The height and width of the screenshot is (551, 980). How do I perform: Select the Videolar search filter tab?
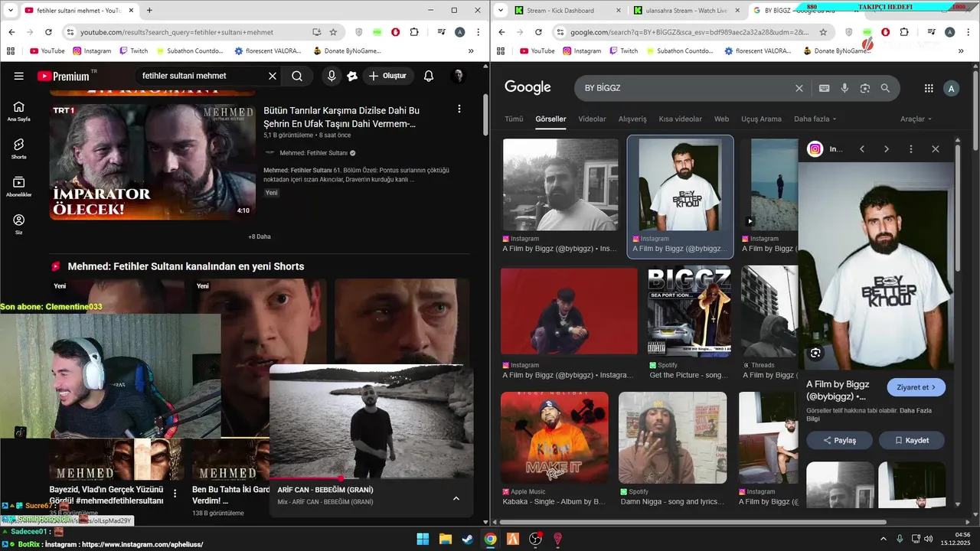point(592,119)
